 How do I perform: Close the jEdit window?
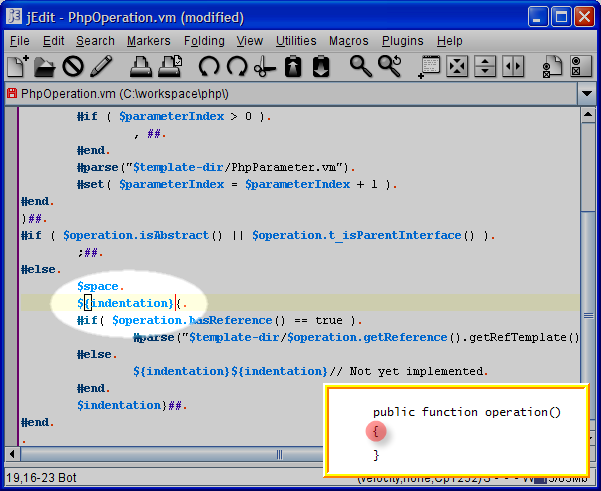click(x=584, y=16)
